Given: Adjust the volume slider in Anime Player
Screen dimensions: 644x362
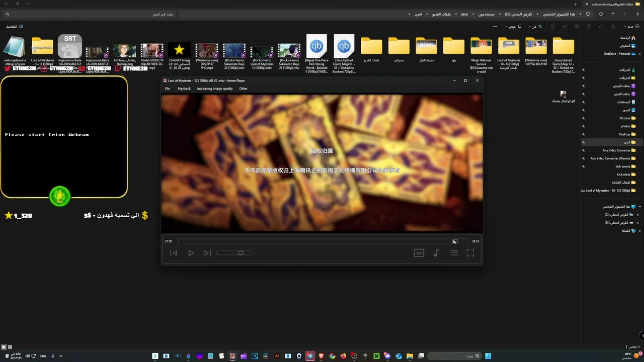Looking at the screenshot, I should pyautogui.click(x=234, y=253).
